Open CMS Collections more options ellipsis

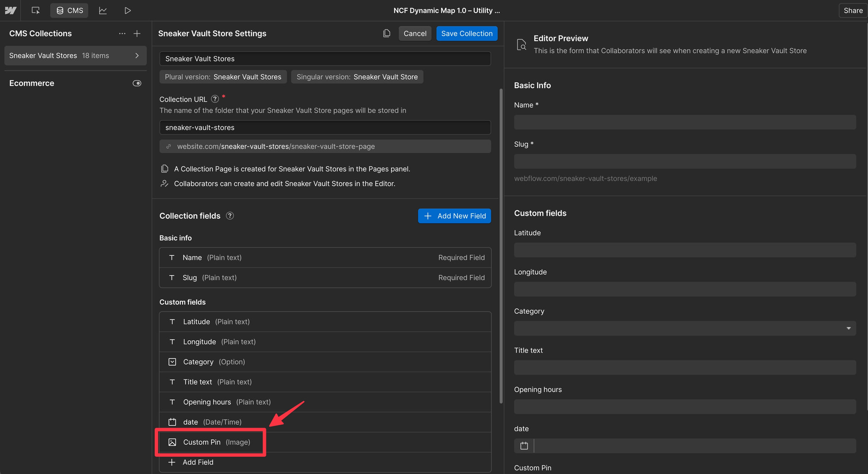tap(122, 33)
